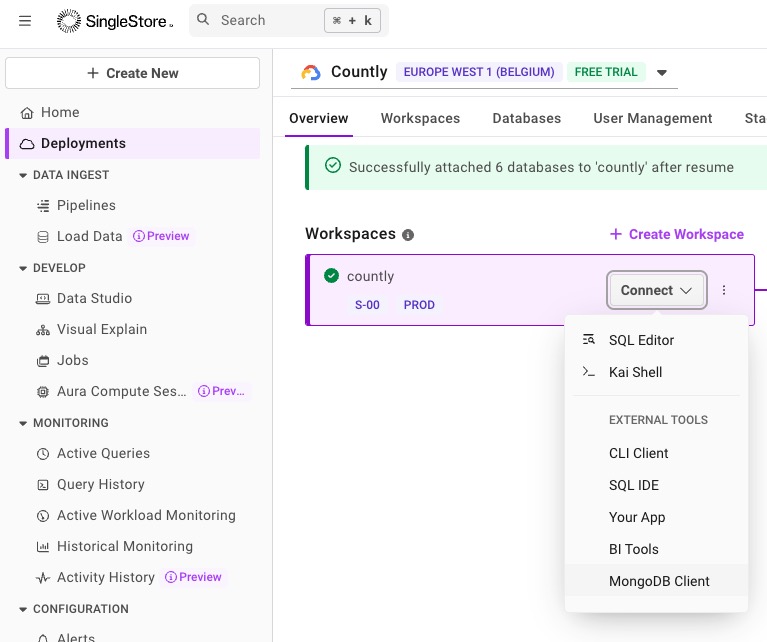This screenshot has height=642, width=767.
Task: Click the success checkmark icon in banner
Action: pyautogui.click(x=333, y=165)
